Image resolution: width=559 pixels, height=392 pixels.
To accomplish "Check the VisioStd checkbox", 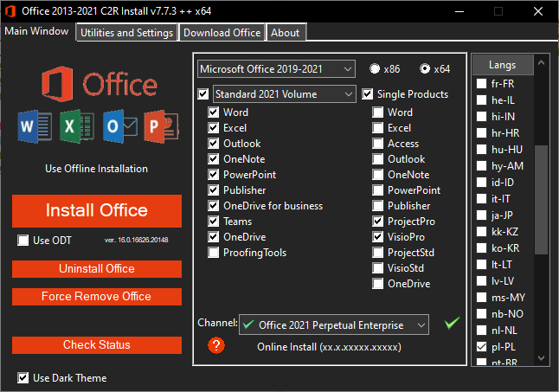I will (x=378, y=268).
